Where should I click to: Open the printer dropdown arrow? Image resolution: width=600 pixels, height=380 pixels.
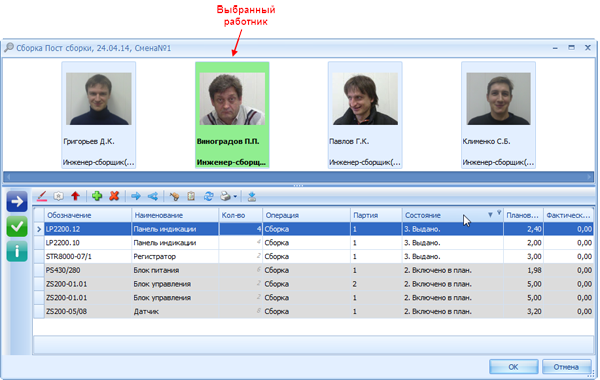click(x=235, y=197)
